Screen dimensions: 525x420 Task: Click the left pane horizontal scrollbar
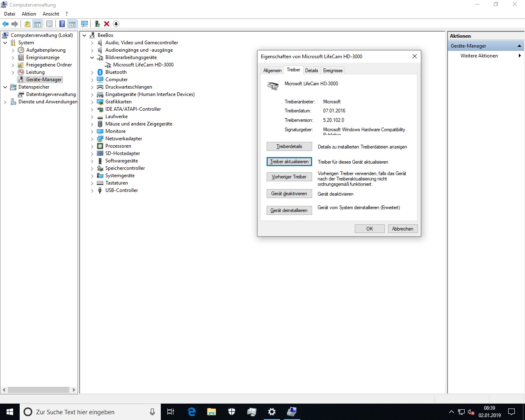(39, 390)
